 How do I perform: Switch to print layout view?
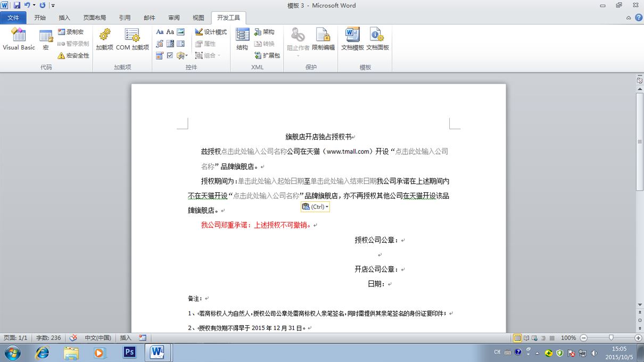pyautogui.click(x=517, y=338)
